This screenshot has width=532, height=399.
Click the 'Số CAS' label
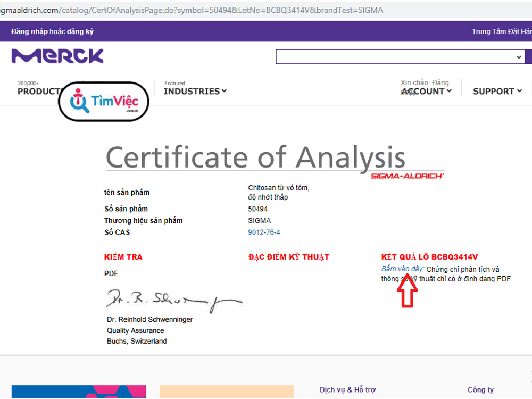coord(117,232)
